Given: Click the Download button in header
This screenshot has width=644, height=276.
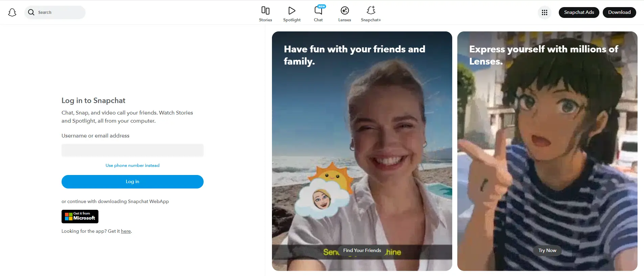Looking at the screenshot, I should (619, 12).
